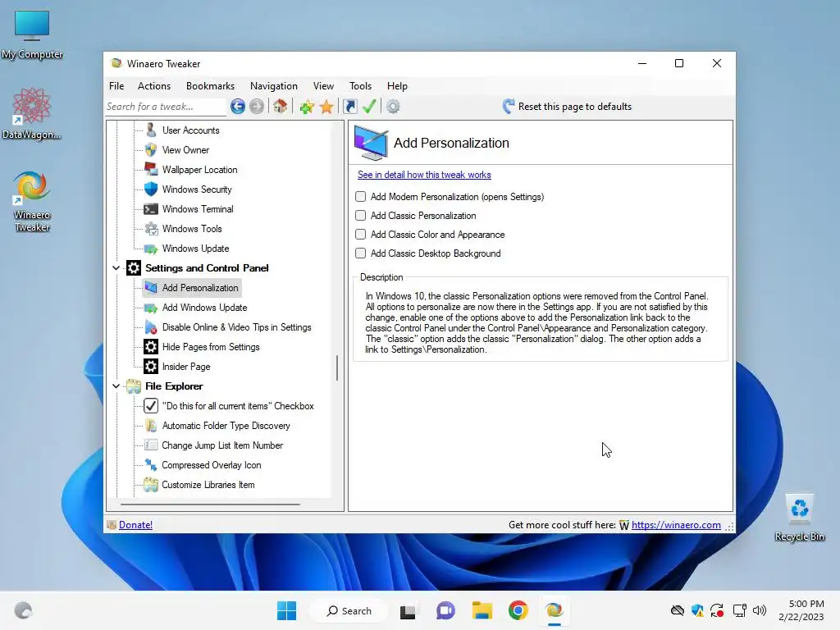
Task: Open My Computer desktop icon
Action: (x=32, y=34)
